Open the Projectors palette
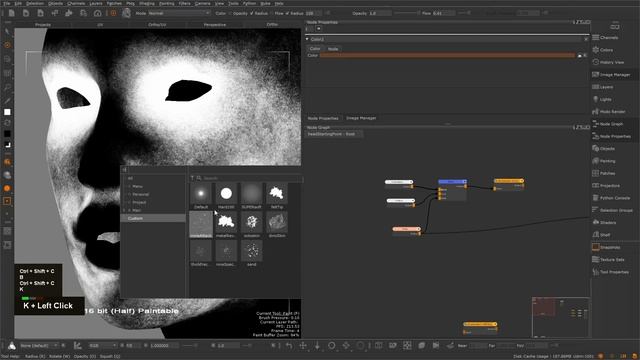The image size is (640, 360). (610, 185)
